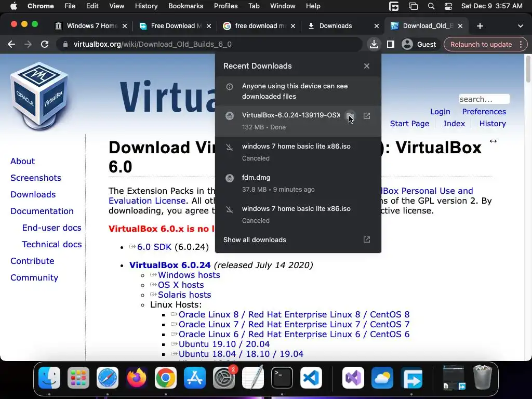Open App Store in the Dock
532x399 pixels.
coord(195,378)
